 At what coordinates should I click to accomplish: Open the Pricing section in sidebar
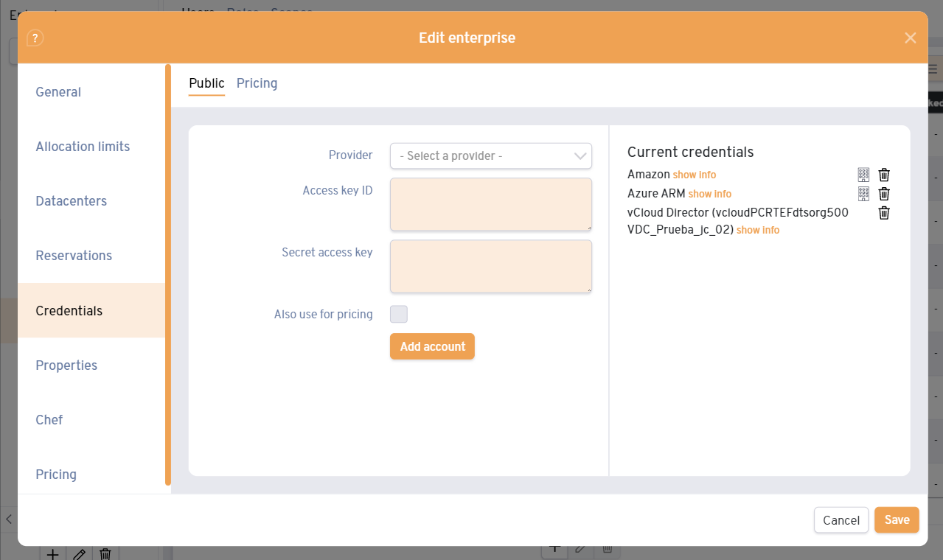tap(91, 475)
